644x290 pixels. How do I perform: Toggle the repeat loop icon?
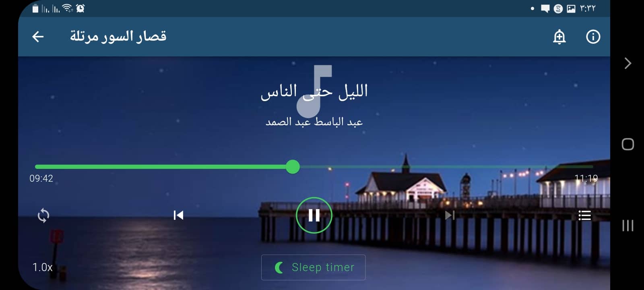pyautogui.click(x=43, y=215)
